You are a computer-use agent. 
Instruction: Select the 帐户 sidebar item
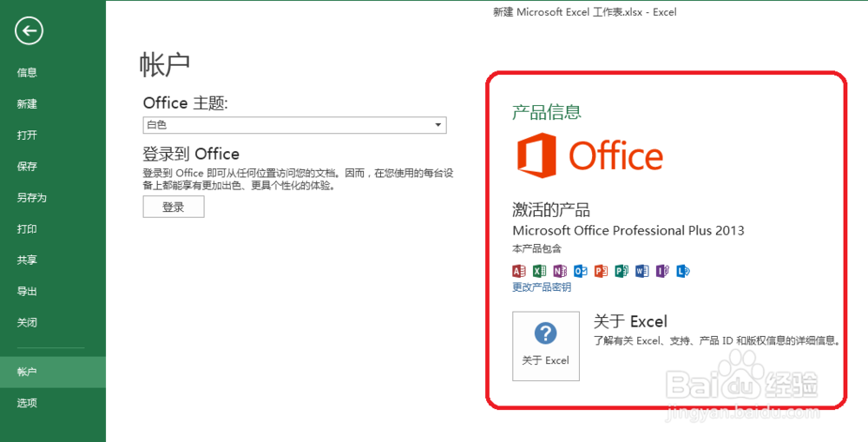(53, 372)
